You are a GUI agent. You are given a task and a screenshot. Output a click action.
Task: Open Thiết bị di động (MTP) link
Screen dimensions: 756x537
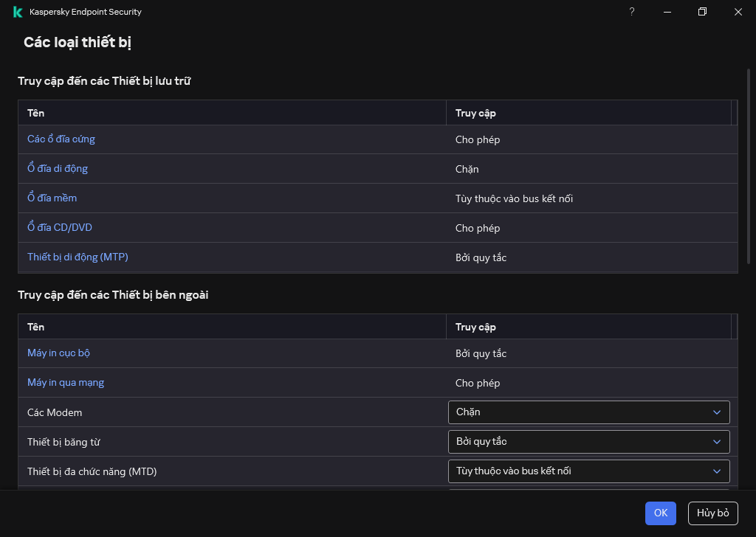coord(78,257)
